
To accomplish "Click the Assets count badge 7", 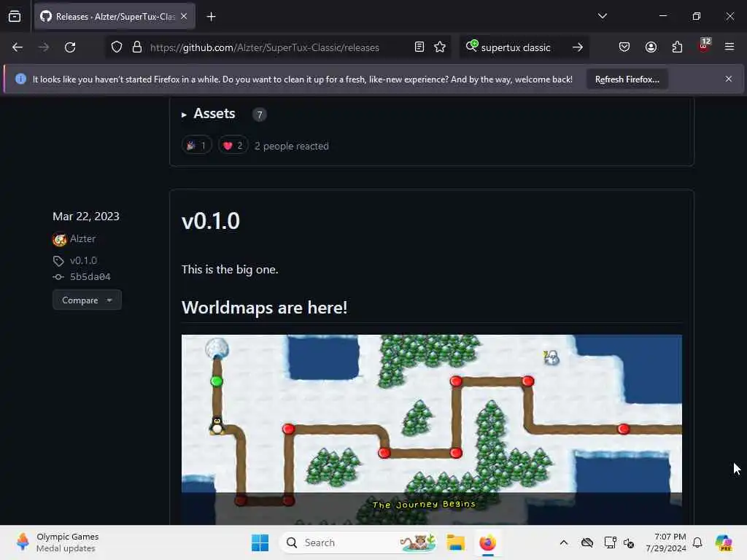I will pos(260,114).
